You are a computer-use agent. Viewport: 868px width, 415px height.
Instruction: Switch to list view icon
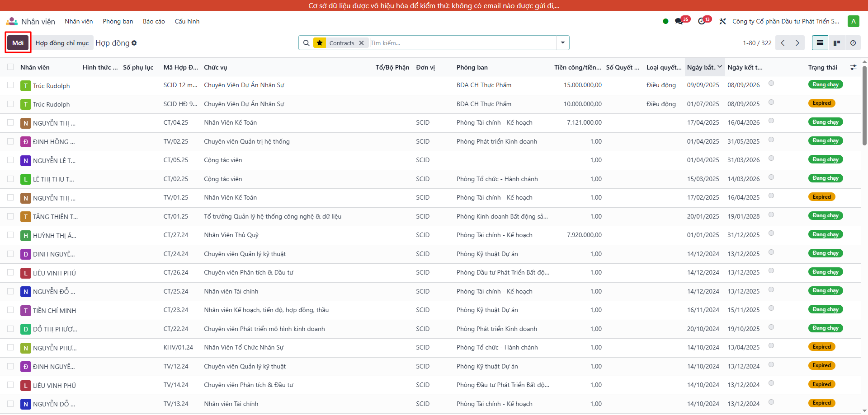coord(820,43)
